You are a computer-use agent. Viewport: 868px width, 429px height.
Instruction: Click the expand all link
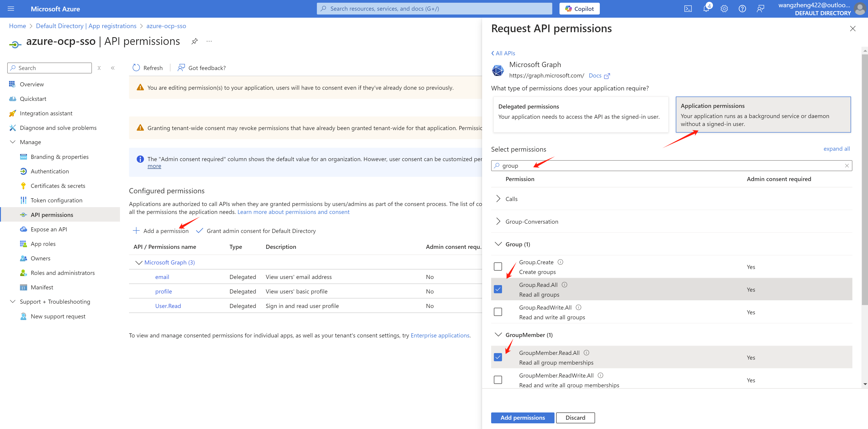[836, 149]
